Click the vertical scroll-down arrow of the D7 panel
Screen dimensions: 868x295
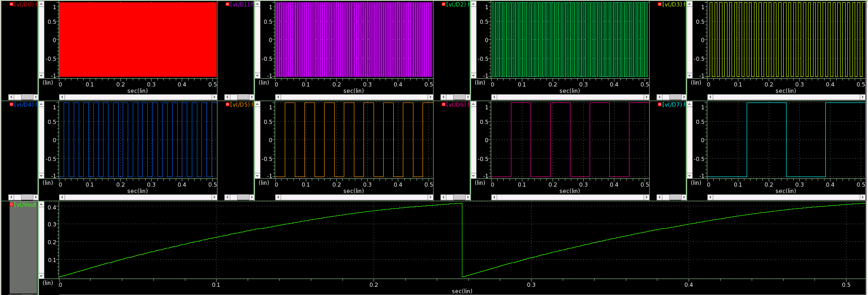pyautogui.click(x=689, y=176)
